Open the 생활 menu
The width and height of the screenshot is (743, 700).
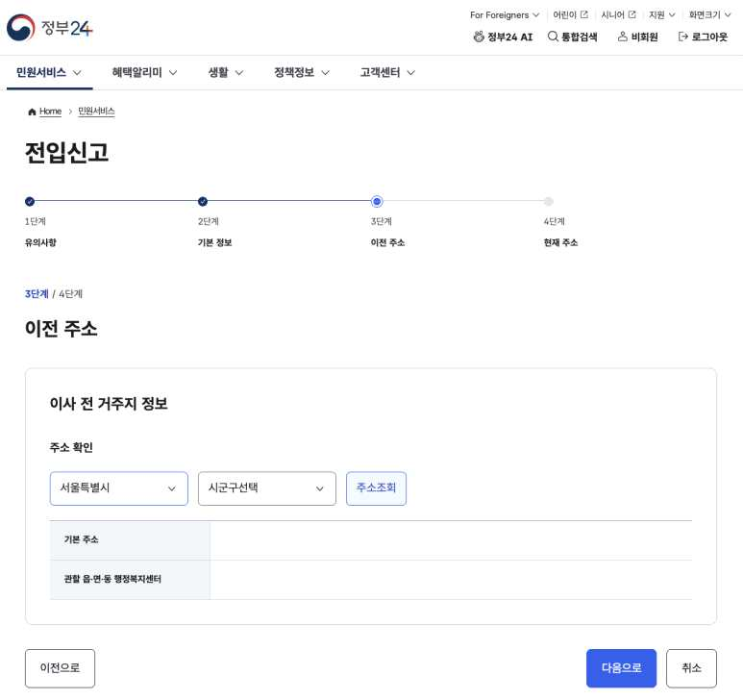[226, 72]
